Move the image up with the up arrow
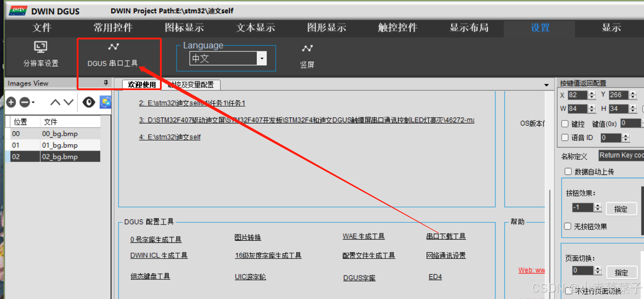644x299 pixels. tap(55, 102)
